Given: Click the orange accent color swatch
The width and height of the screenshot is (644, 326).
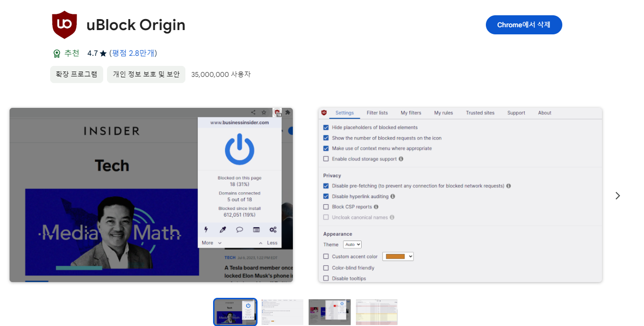Looking at the screenshot, I should [395, 256].
